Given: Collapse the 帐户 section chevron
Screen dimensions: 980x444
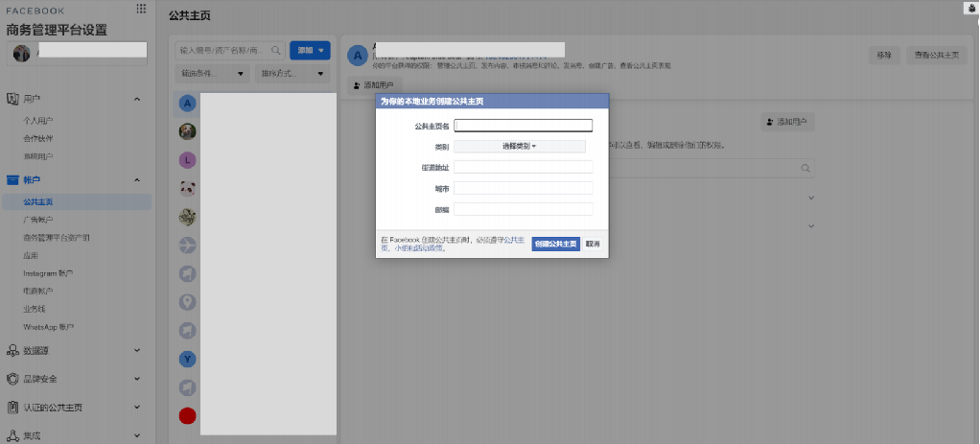Looking at the screenshot, I should 137,180.
